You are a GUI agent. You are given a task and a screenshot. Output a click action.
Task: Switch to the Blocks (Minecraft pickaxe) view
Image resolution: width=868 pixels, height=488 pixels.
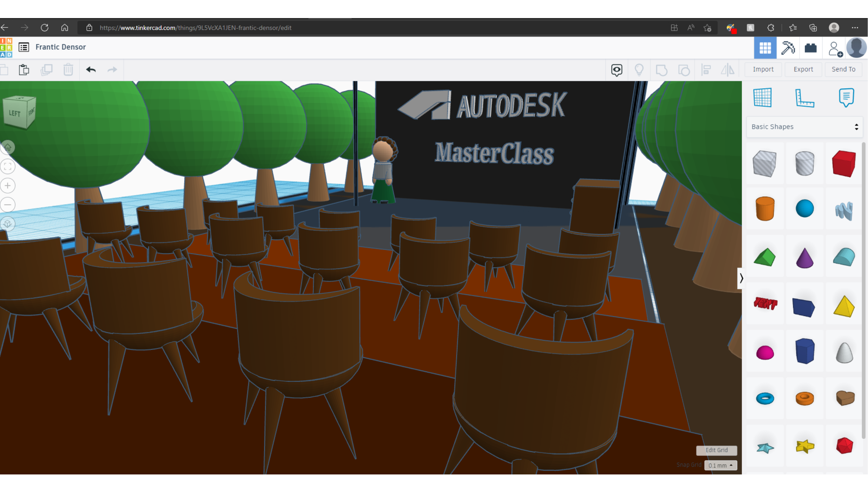coord(788,48)
